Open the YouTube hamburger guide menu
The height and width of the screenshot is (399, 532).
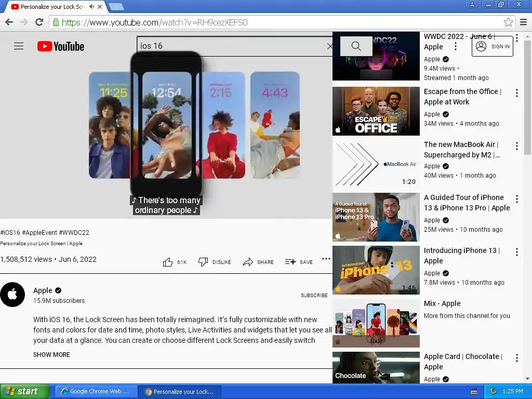click(19, 46)
